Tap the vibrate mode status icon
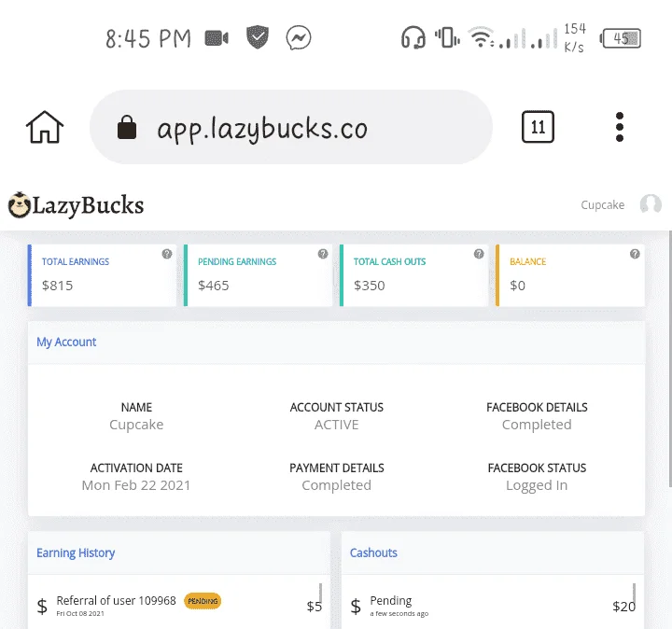Image resolution: width=672 pixels, height=629 pixels. 447,37
